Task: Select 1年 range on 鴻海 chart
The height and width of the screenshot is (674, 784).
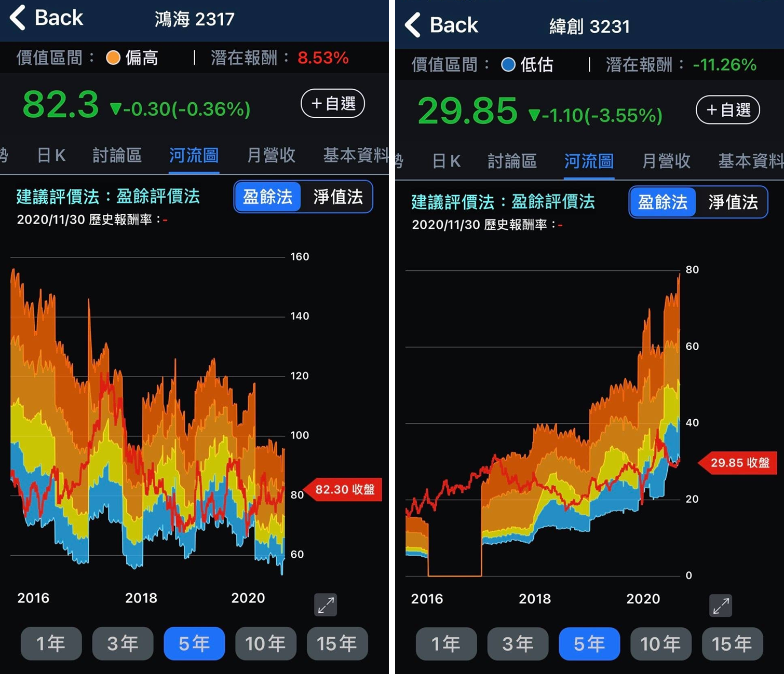Action: 51,643
